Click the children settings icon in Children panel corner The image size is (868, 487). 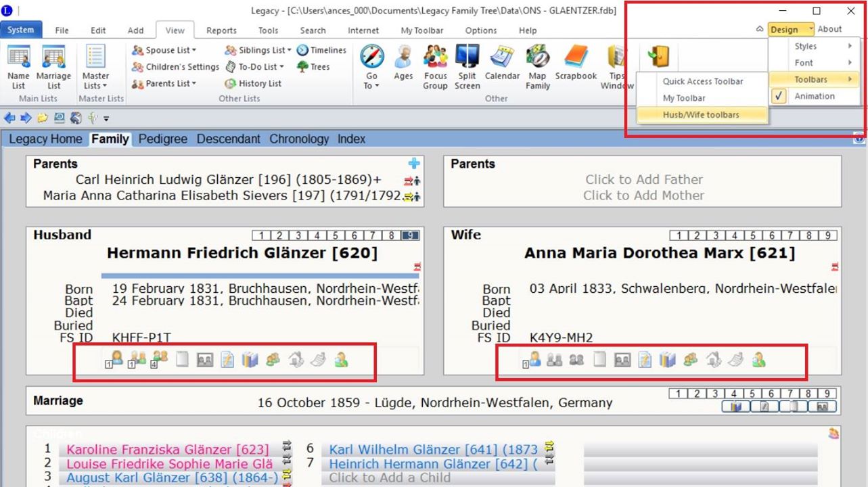tap(834, 434)
